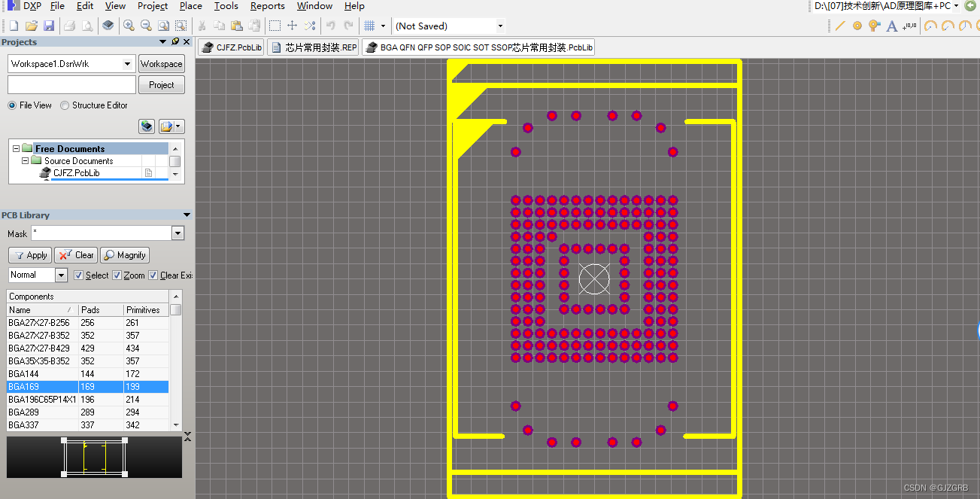Click the Apply filter button
This screenshot has height=499, width=980.
coord(30,255)
